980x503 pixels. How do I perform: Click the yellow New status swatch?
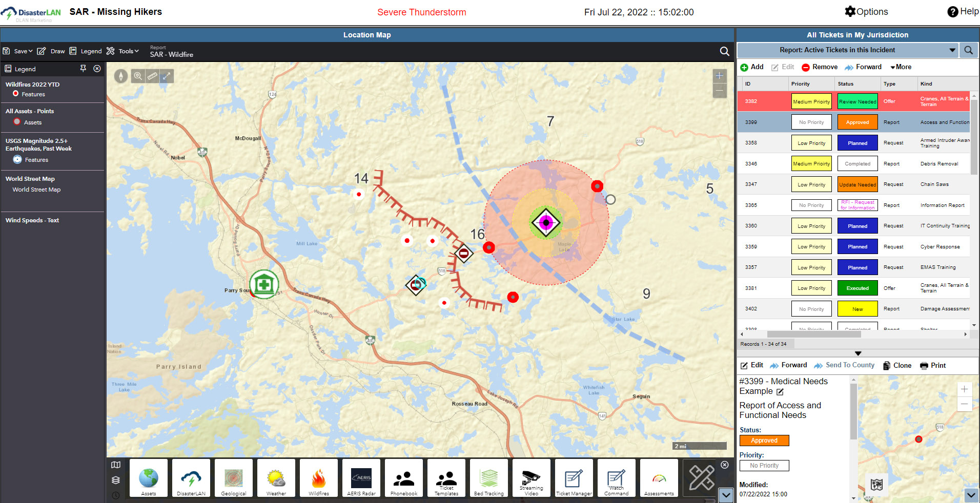pos(857,309)
